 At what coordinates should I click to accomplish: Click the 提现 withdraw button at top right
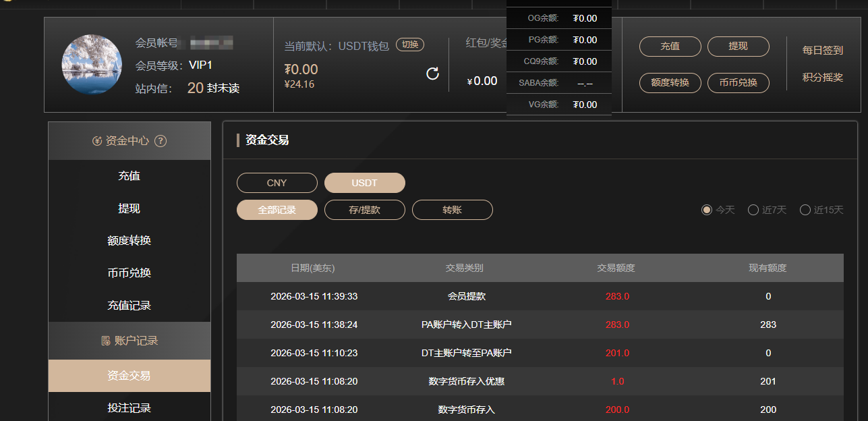pos(738,47)
